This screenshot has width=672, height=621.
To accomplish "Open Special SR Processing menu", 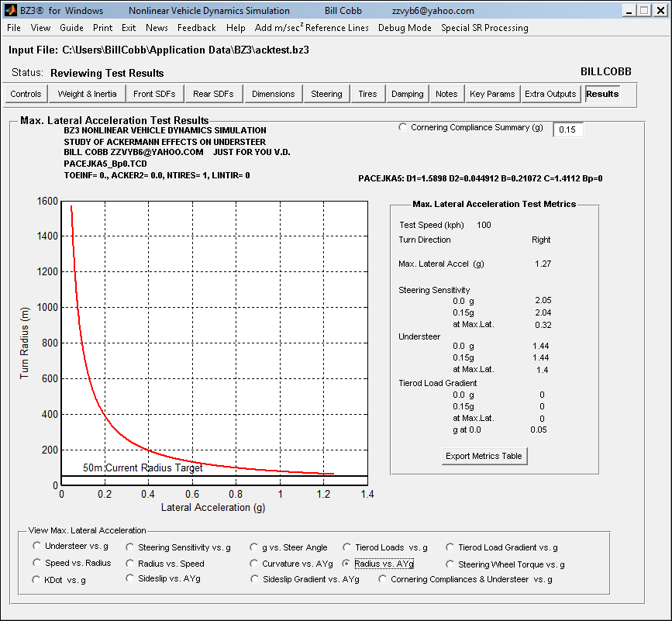I will point(484,28).
